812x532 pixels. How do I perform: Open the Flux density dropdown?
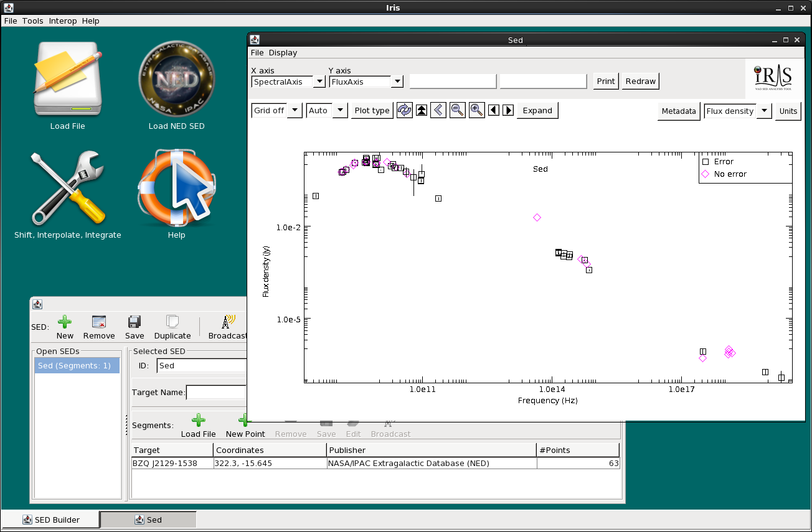point(764,111)
